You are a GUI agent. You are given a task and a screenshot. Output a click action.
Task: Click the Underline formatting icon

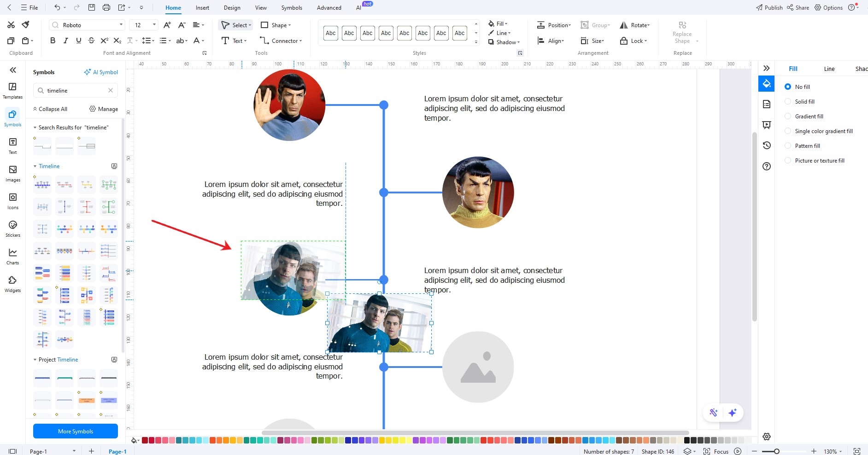tap(78, 41)
